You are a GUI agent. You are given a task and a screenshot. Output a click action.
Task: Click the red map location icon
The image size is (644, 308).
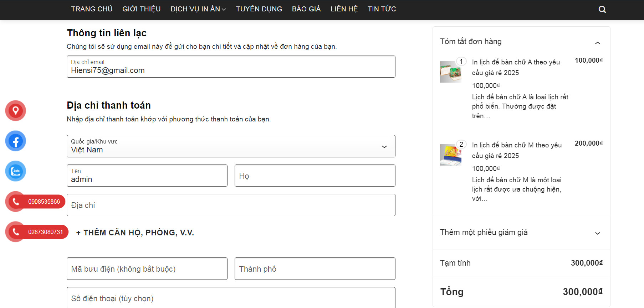coord(16,111)
